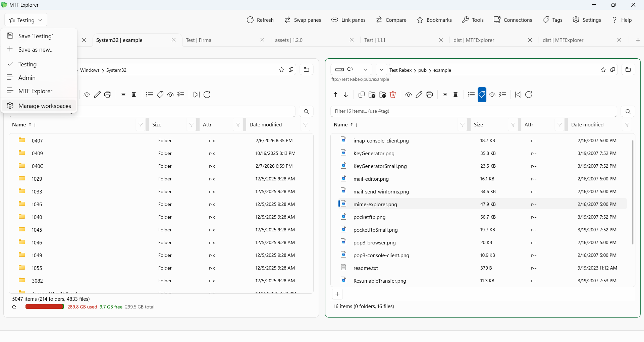Viewport: 644px width, 342px height.
Task: Open the Size column filter in right pane
Action: click(513, 125)
